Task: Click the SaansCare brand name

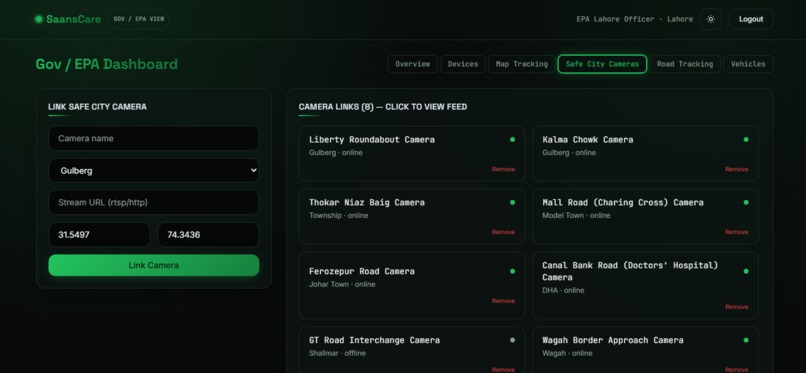Action: (74, 19)
